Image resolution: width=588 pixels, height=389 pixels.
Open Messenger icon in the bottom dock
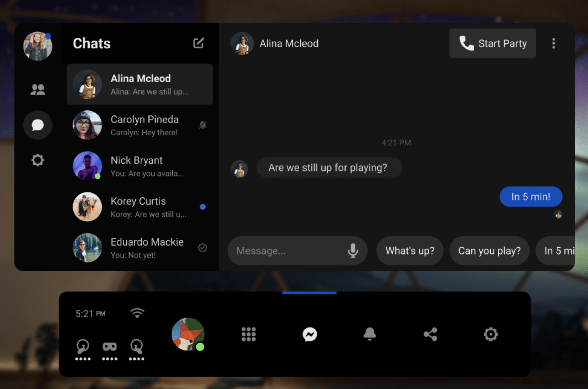[310, 334]
